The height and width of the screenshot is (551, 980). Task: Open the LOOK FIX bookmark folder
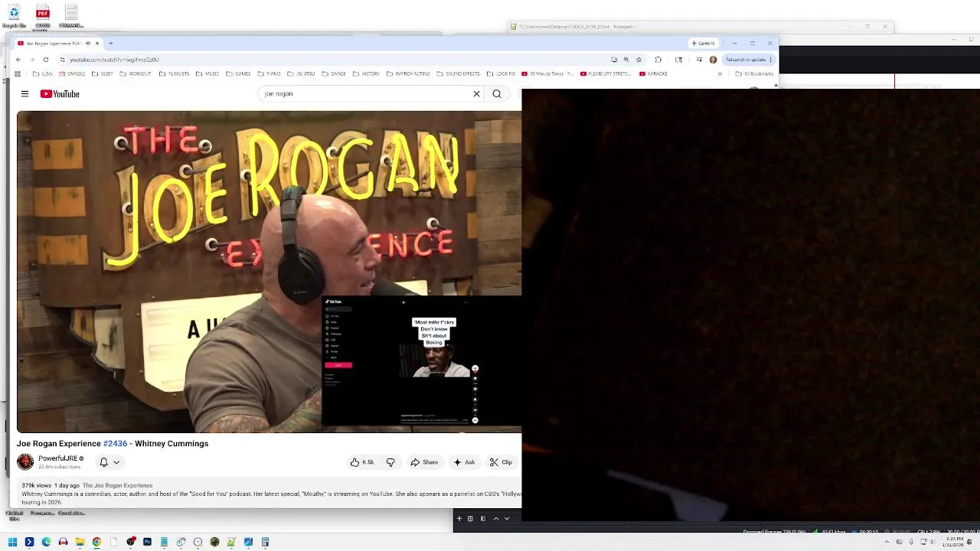pos(501,74)
